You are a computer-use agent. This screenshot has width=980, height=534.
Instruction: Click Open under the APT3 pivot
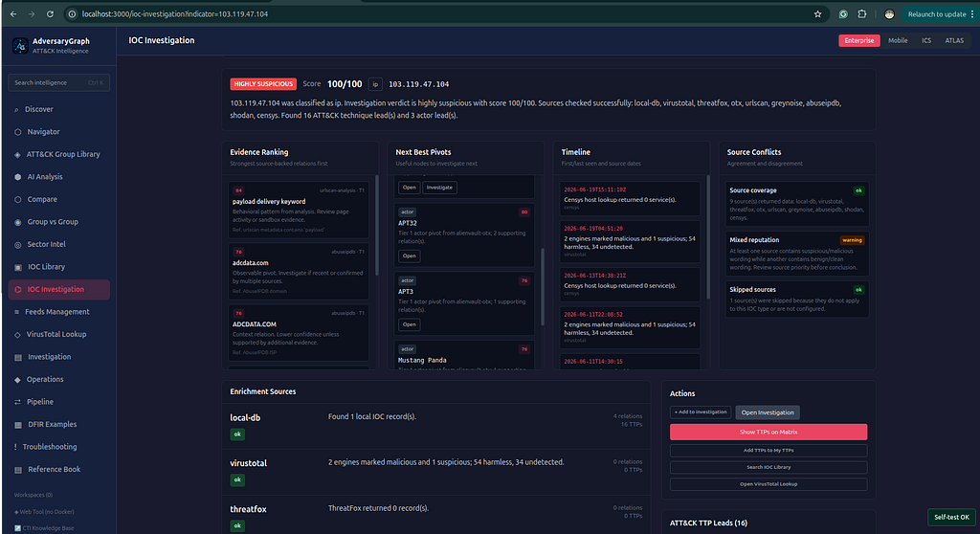[410, 324]
